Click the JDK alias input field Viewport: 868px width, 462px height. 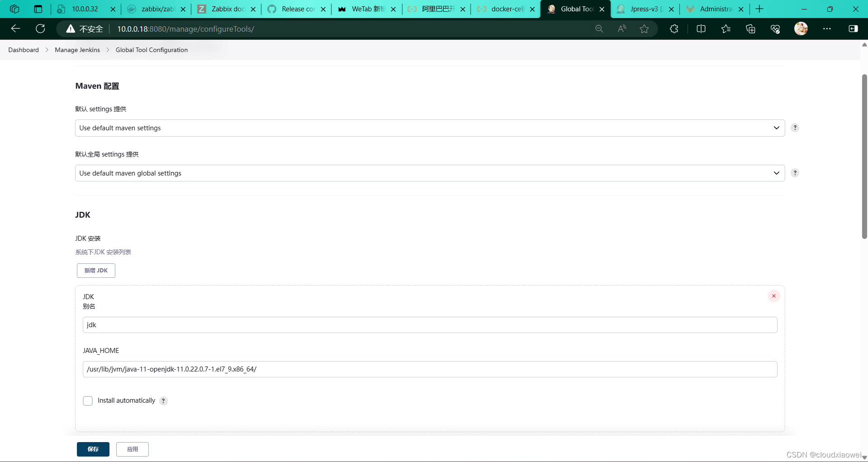coord(430,325)
